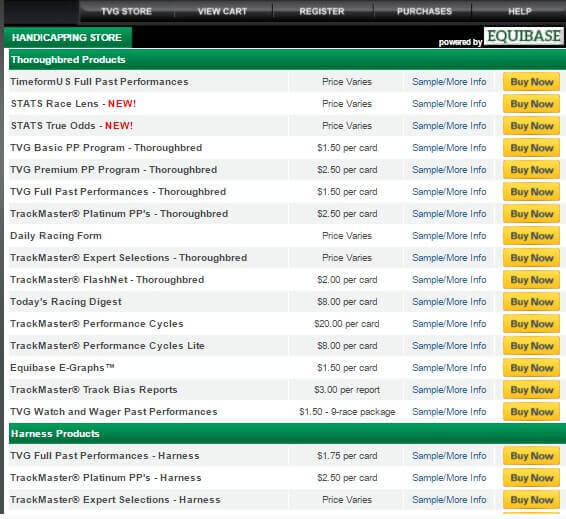This screenshot has width=566, height=519.
Task: View Sample/More Info for TVG Full Past Performances Thoroughbred
Action: pos(449,192)
